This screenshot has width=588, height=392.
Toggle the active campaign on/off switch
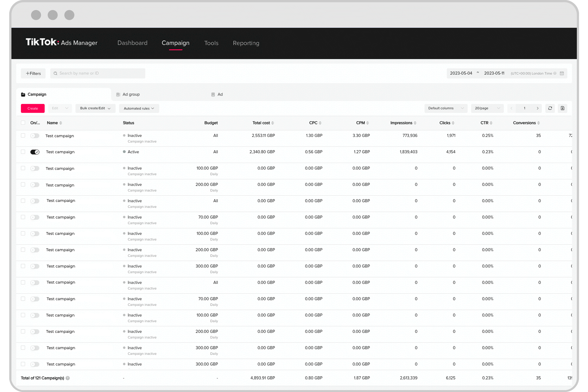(x=34, y=152)
